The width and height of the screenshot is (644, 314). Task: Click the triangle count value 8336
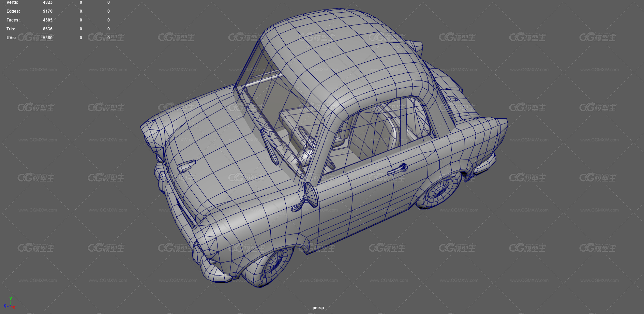[x=48, y=29]
